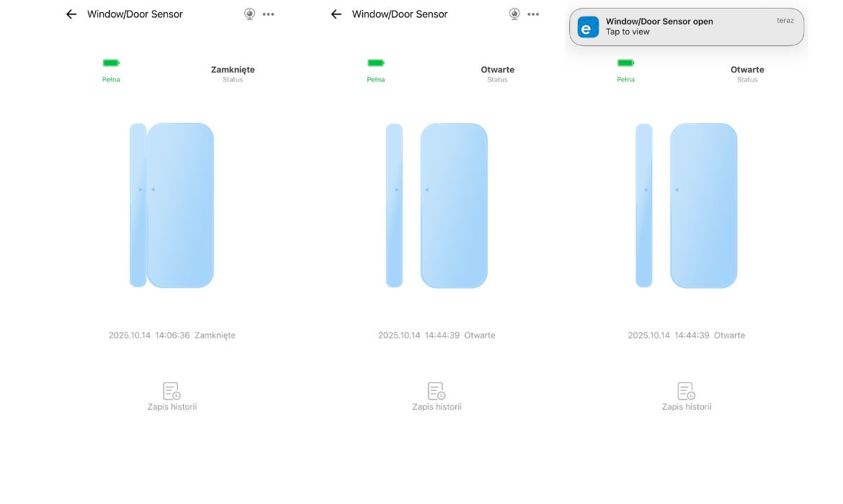The height and width of the screenshot is (504, 843).
Task: Tap "teraz" timestamp in the notification
Action: click(785, 21)
